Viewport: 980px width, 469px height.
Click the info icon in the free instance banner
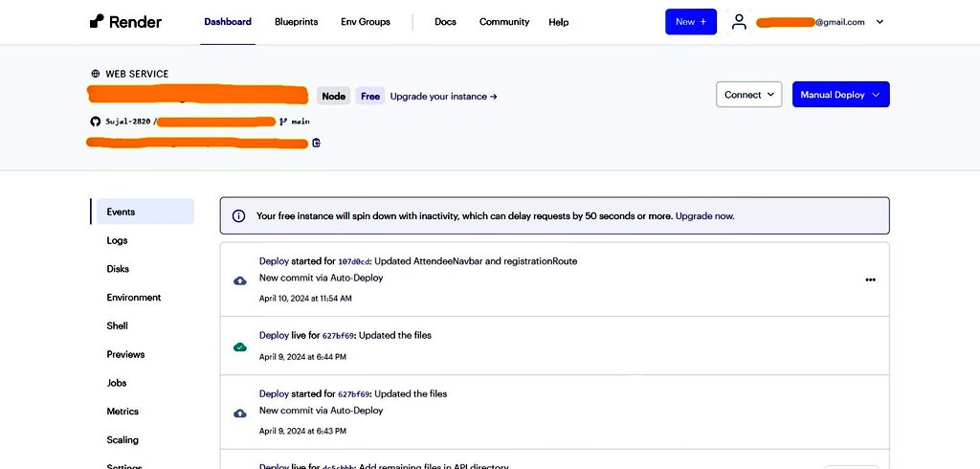(238, 215)
